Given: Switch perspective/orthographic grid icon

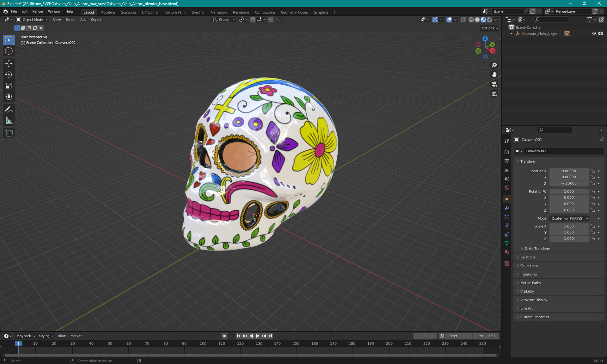Looking at the screenshot, I should 494,94.
